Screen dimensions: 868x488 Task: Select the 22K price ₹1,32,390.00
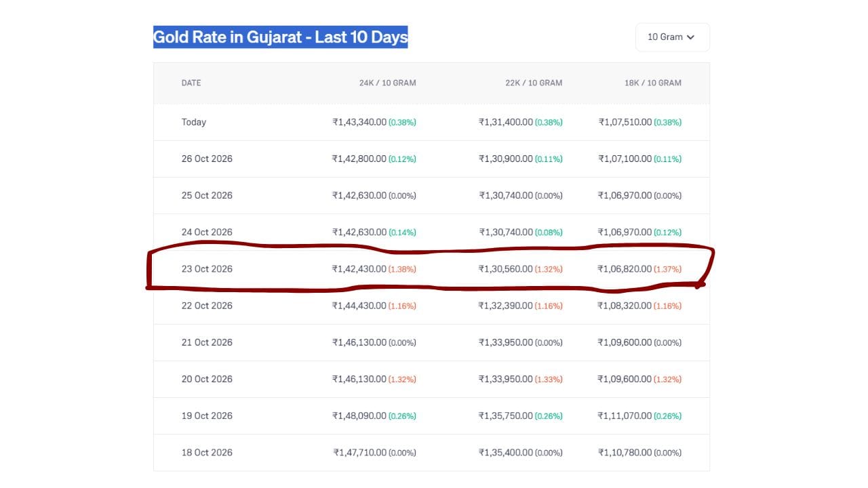[x=506, y=305]
